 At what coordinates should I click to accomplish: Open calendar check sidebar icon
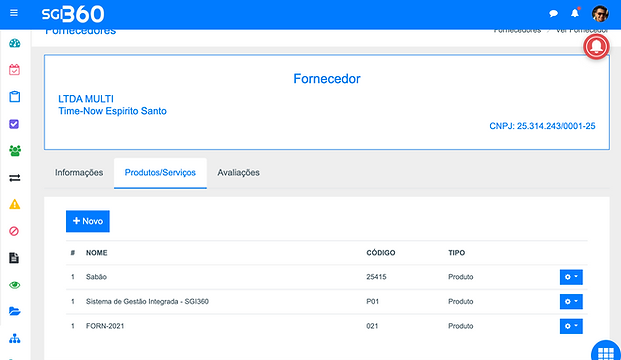coord(15,70)
